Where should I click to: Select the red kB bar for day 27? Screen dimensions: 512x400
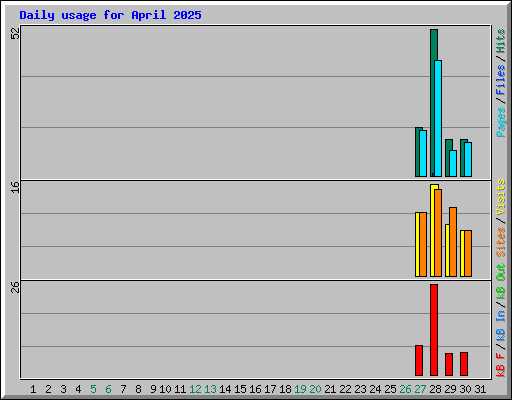click(x=419, y=361)
